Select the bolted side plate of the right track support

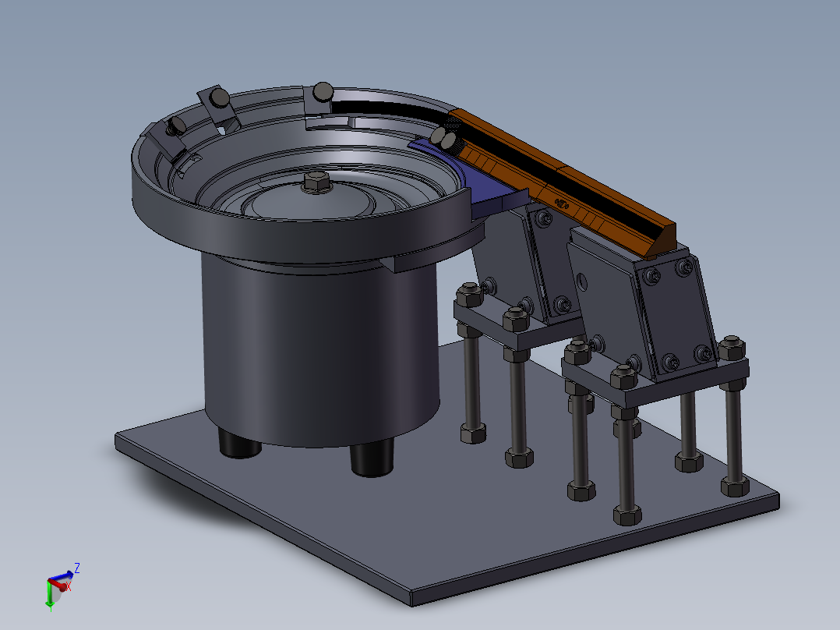[676, 317]
